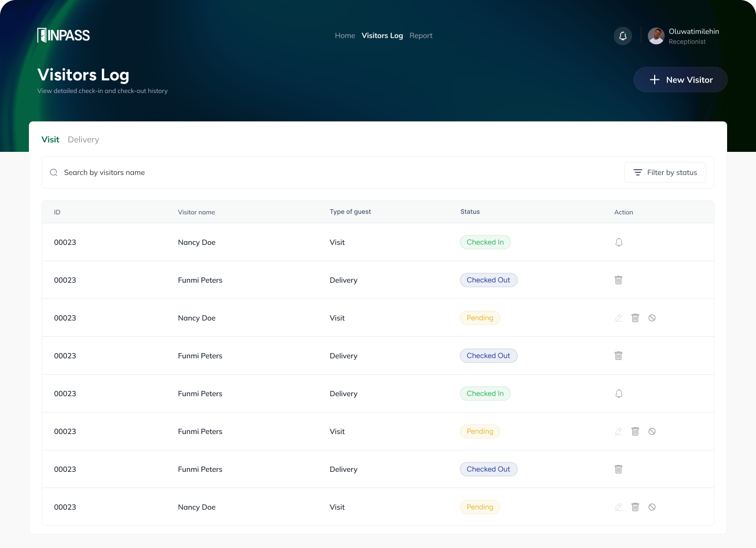This screenshot has width=756, height=548.
Task: Edit the last Pending Nancy Doe row
Action: (618, 507)
